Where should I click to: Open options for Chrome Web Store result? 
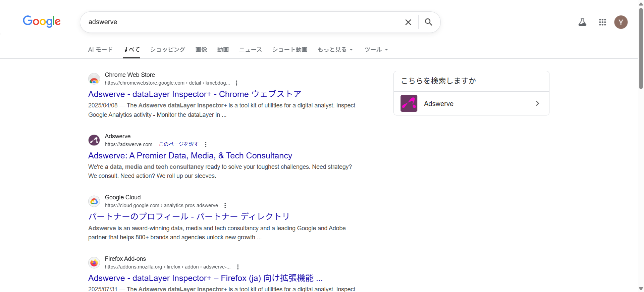pyautogui.click(x=236, y=83)
